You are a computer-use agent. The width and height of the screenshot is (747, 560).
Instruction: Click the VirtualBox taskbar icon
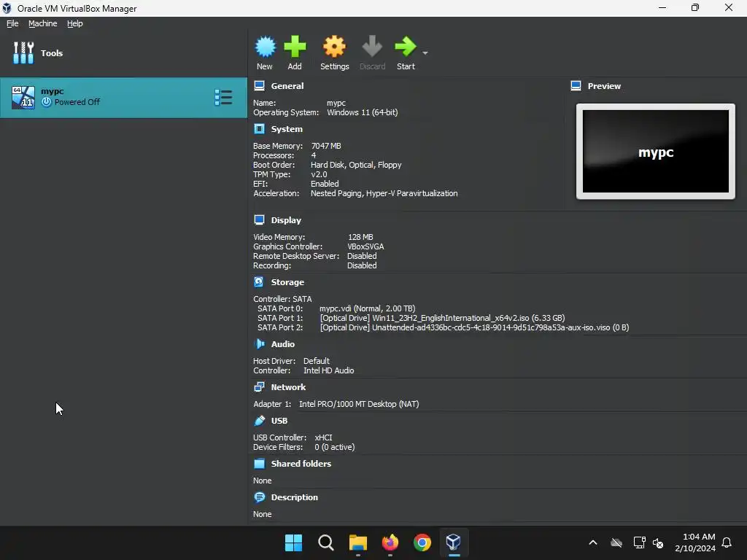pyautogui.click(x=454, y=542)
